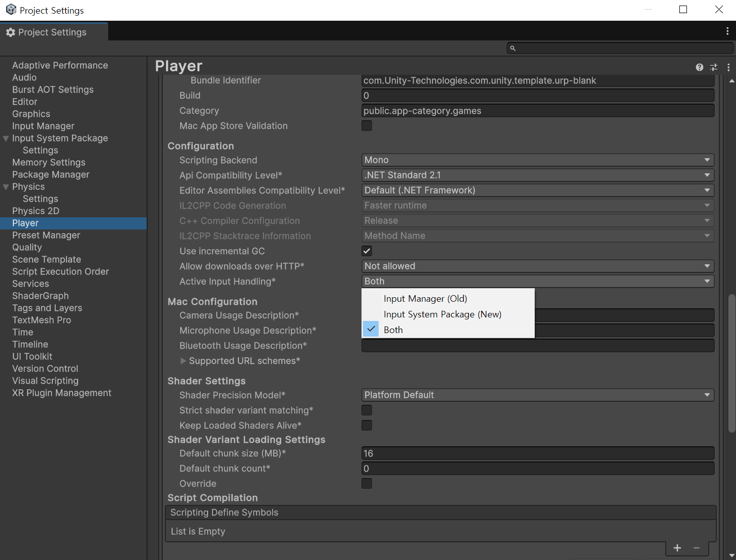The width and height of the screenshot is (736, 560).
Task: Open Editor Assemblies Compatibility Level dropdown
Action: (538, 190)
